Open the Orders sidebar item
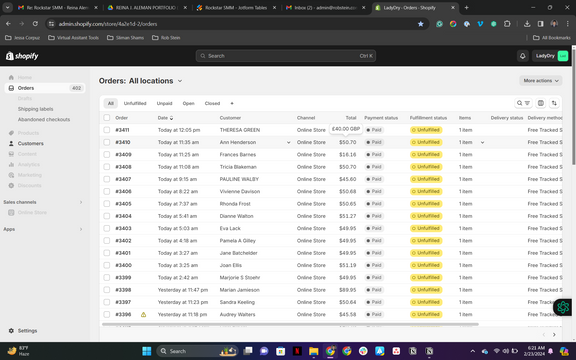The height and width of the screenshot is (360, 576). click(x=45, y=88)
